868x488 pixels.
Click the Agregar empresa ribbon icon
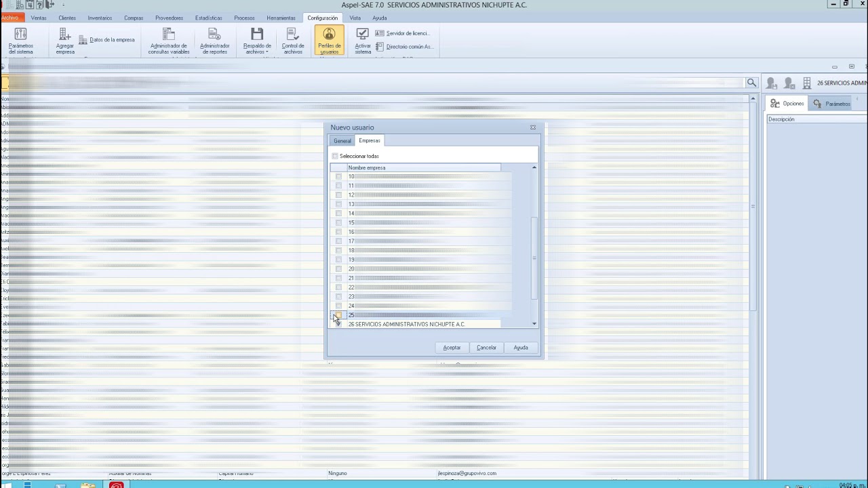[x=65, y=41]
